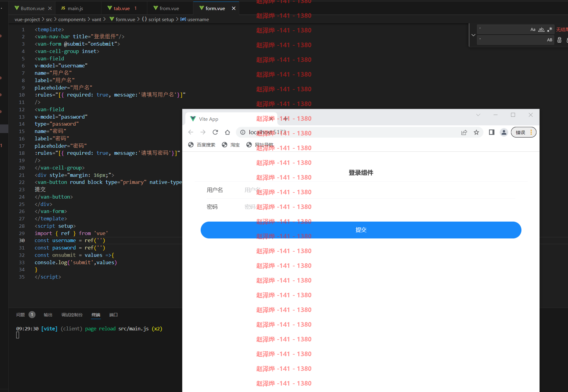
Task: Select the 终端 terminal panel tab
Action: (96, 315)
